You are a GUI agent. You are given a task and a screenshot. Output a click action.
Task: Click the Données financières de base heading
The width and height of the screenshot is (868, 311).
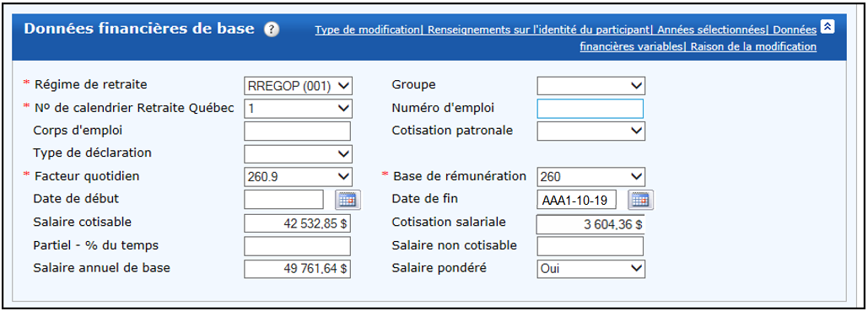(139, 29)
